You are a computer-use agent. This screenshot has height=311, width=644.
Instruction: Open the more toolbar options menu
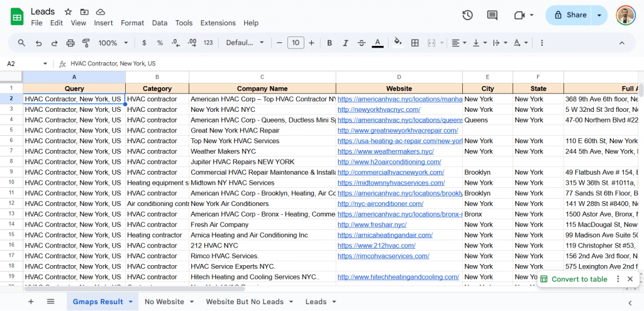point(541,43)
